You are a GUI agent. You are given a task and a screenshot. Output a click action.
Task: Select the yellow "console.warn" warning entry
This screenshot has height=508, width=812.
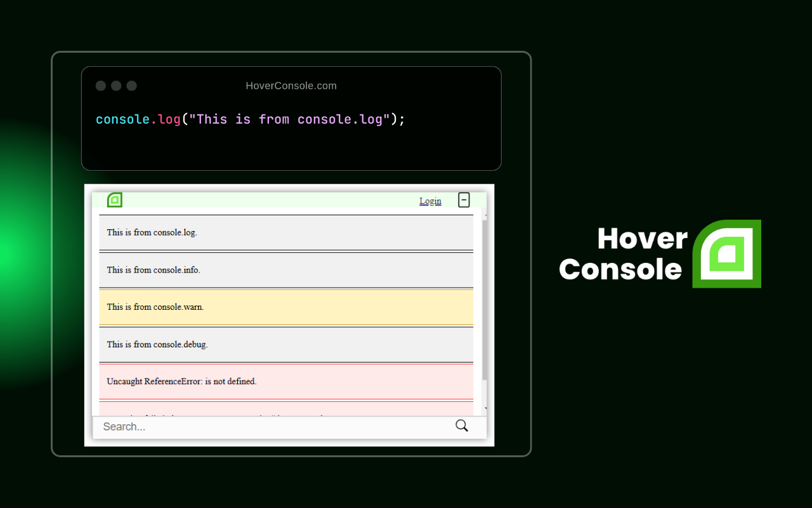pyautogui.click(x=254, y=307)
